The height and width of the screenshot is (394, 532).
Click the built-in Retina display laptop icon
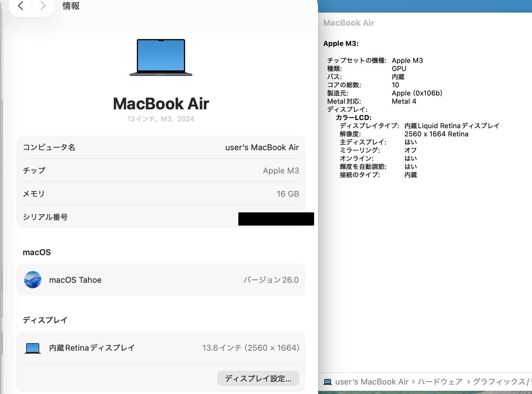[33, 348]
